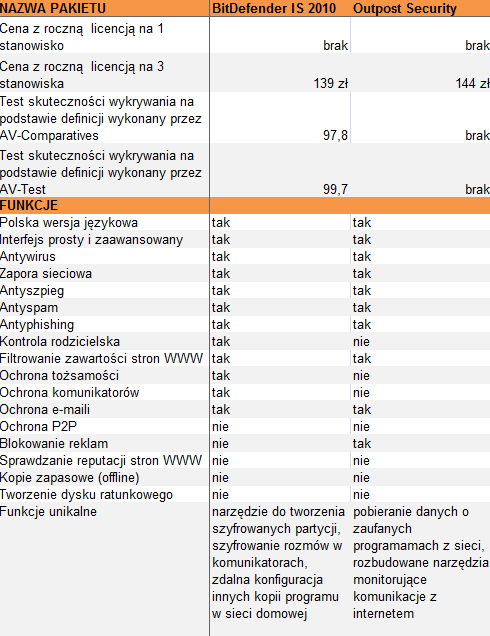Screen dimensions: 490x636
Task: Click the Funkcje unikalne row label
Action: point(48,511)
